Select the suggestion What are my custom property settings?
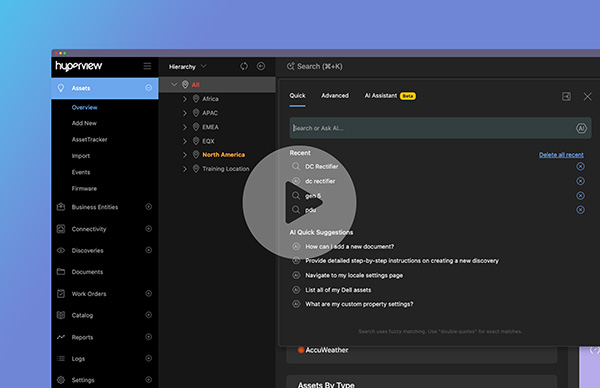 (x=359, y=304)
